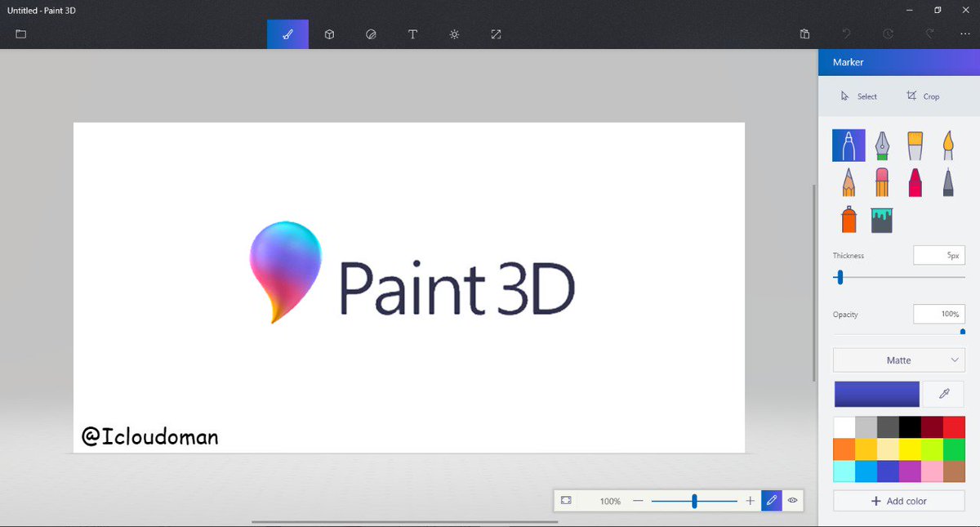Click the fit to screen icon
Screen dimensions: 980x527
[x=566, y=501]
